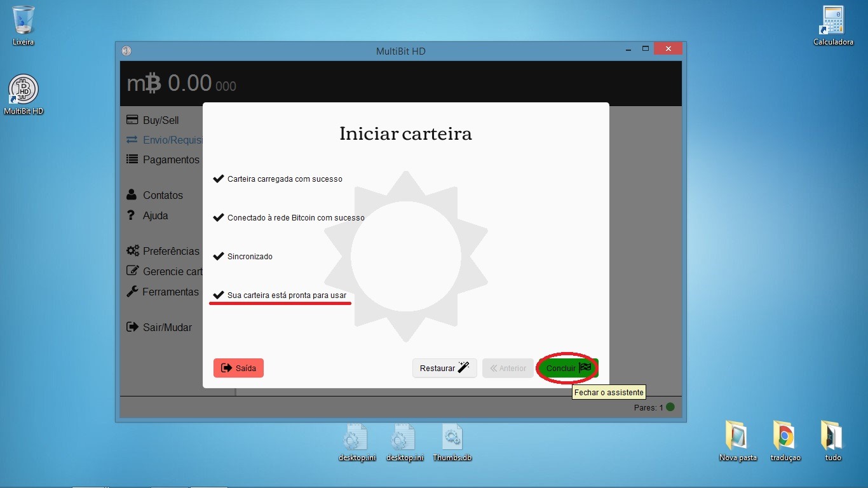The image size is (868, 488).
Task: Click the green Concluir button
Action: (x=567, y=368)
